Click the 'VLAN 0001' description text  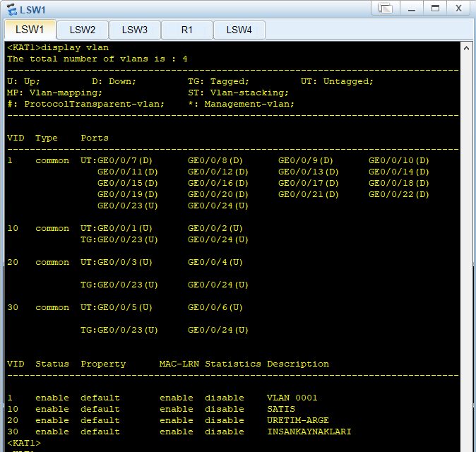[292, 398]
